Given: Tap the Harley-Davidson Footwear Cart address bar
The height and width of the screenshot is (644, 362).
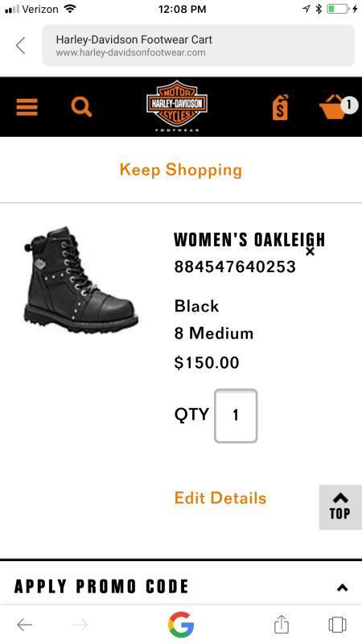Looking at the screenshot, I should pos(198,45).
